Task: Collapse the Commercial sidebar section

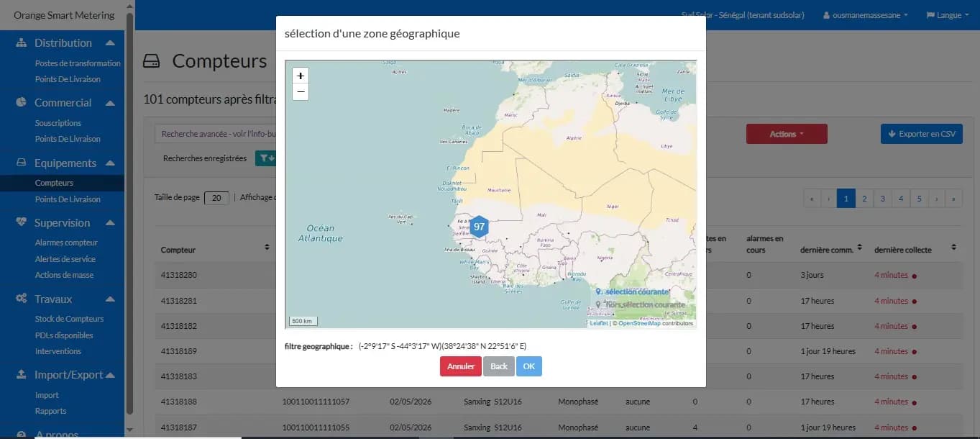Action: click(x=110, y=103)
